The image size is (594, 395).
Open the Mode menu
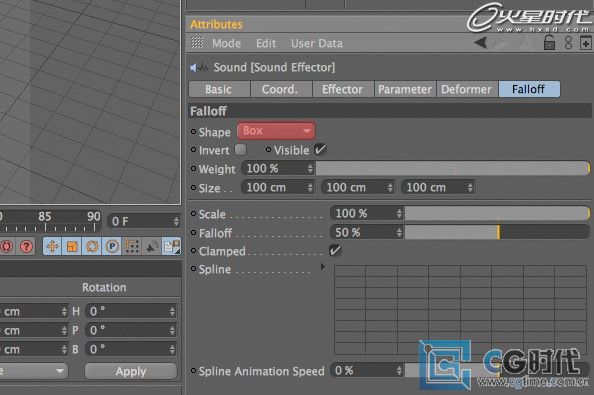pos(227,43)
